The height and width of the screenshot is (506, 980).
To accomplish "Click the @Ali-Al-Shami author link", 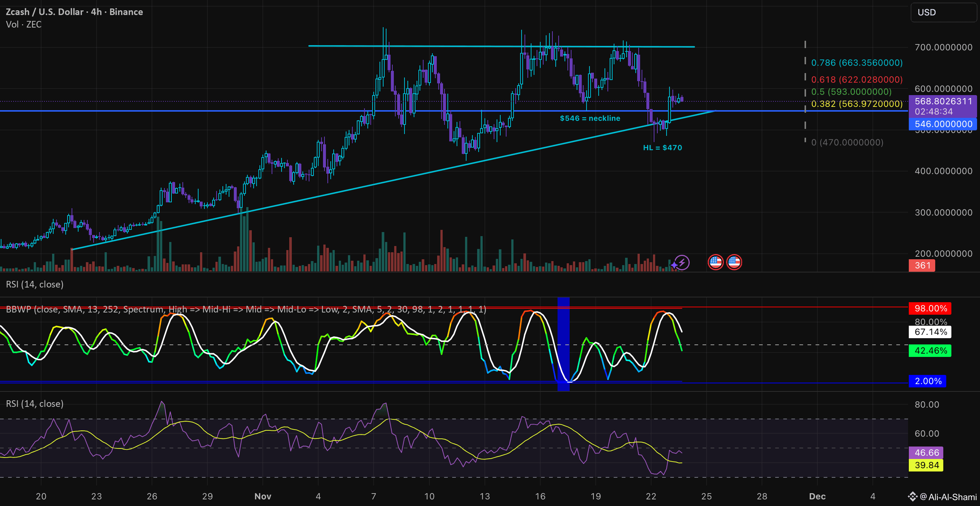I will pos(948,497).
